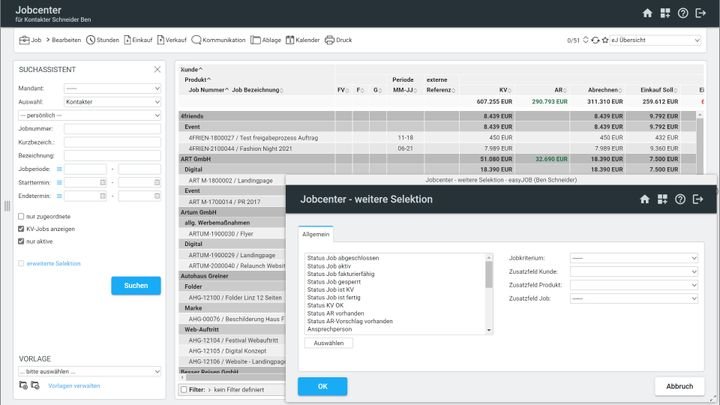
Task: Sort by KV column header
Action: click(x=505, y=90)
